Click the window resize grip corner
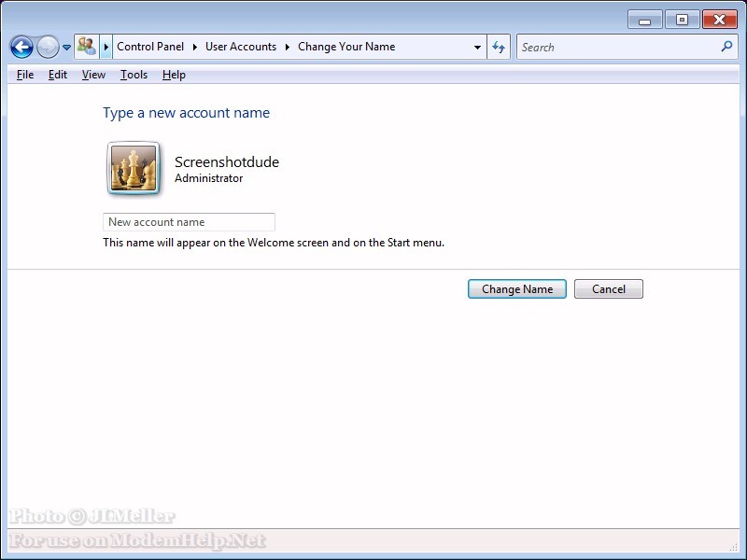The image size is (747, 560). (x=734, y=547)
